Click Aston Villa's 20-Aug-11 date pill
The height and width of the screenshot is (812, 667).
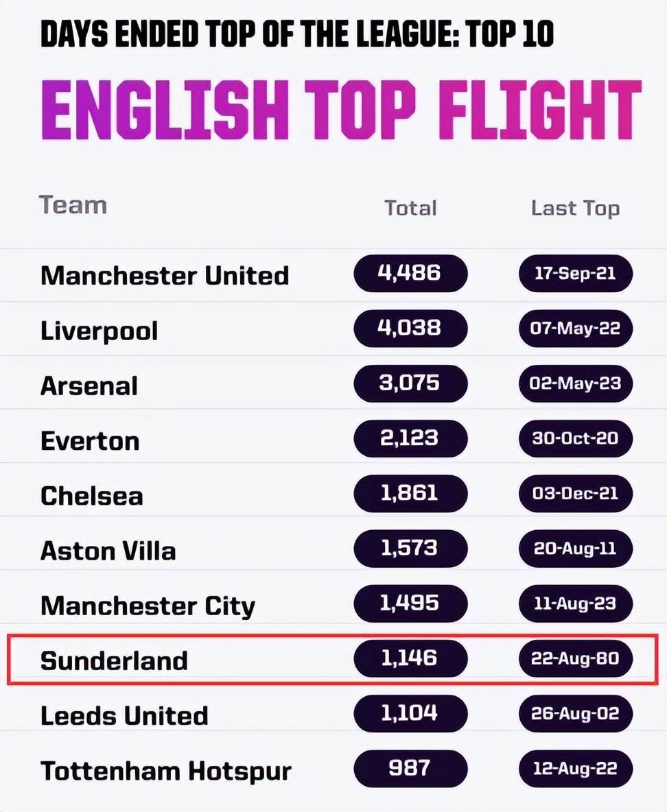pos(575,549)
